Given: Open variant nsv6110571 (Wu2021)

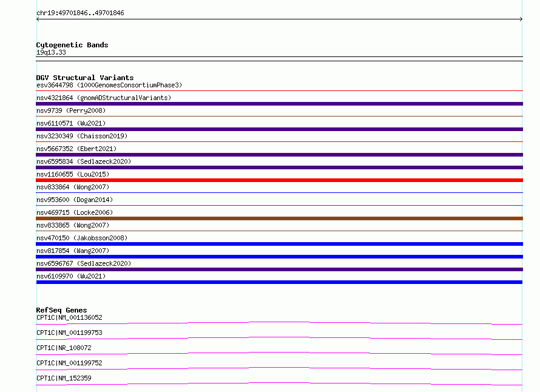Looking at the screenshot, I should 71,123.
